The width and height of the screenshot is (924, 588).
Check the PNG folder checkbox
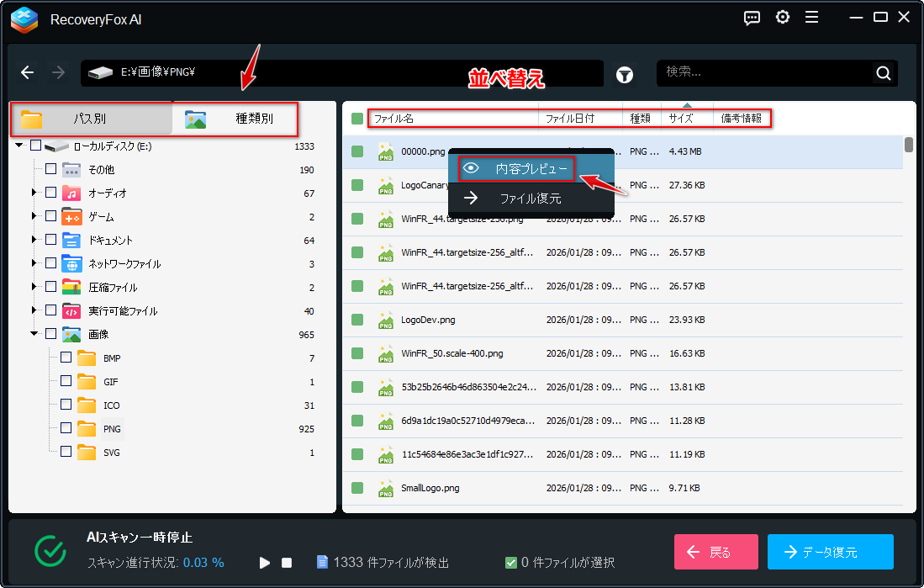[x=66, y=428]
